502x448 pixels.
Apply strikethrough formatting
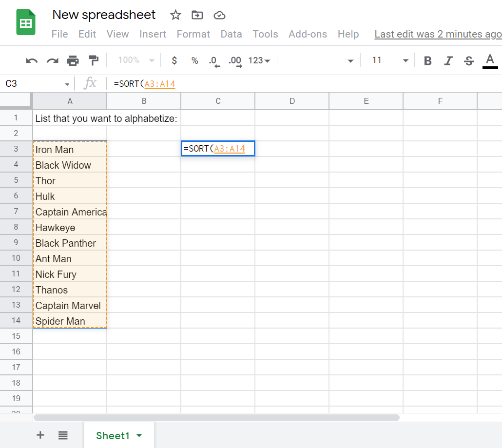point(469,60)
